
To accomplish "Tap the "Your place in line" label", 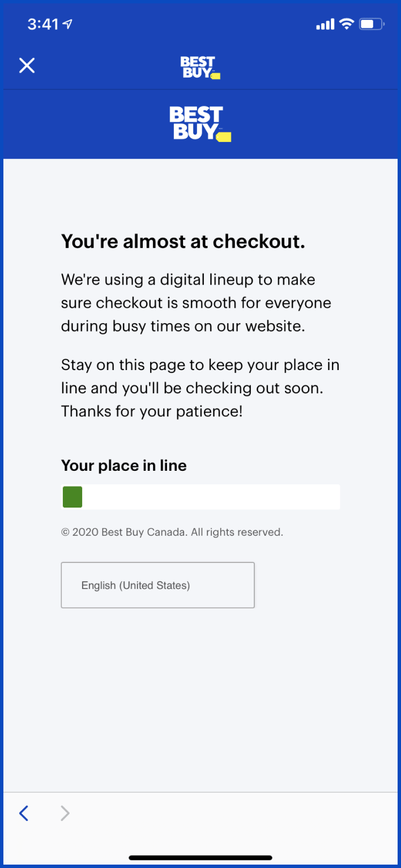I will coord(123,466).
